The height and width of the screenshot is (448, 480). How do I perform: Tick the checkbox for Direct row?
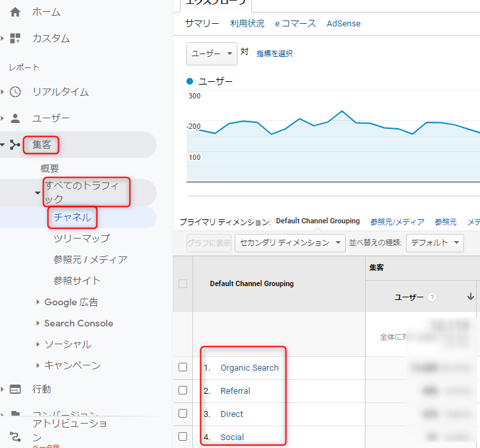182,414
